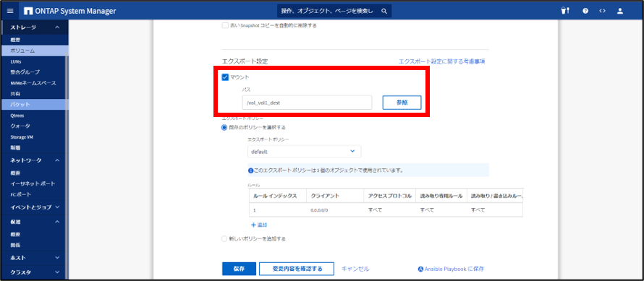The height and width of the screenshot is (281, 644).
Task: Open the user account icon
Action: (x=620, y=11)
